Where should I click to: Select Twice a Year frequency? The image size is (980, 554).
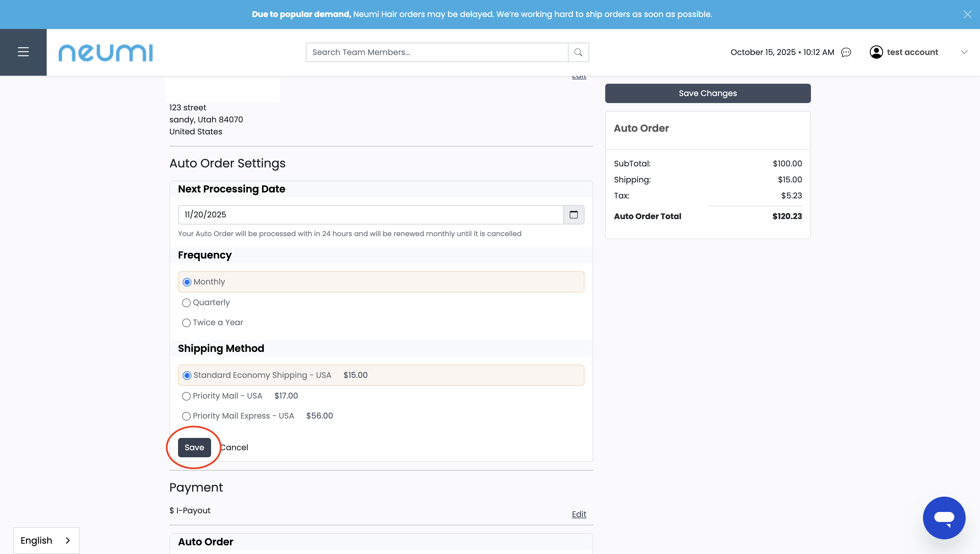pyautogui.click(x=186, y=323)
